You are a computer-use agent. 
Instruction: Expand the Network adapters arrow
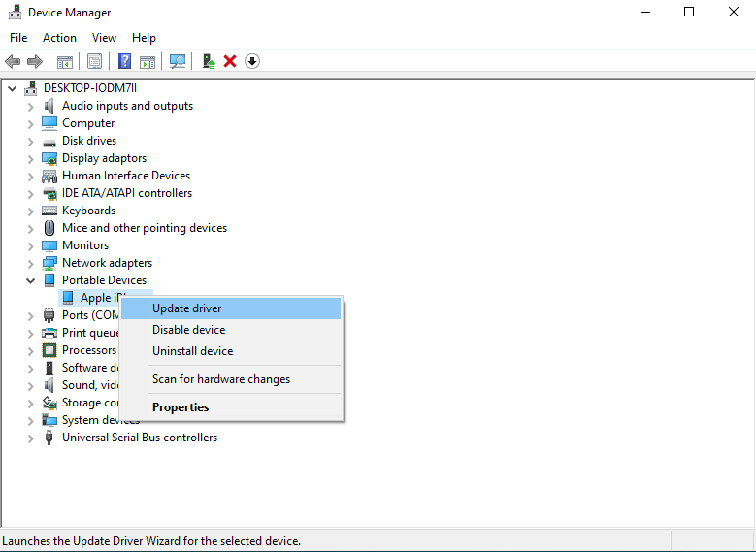[x=31, y=264]
